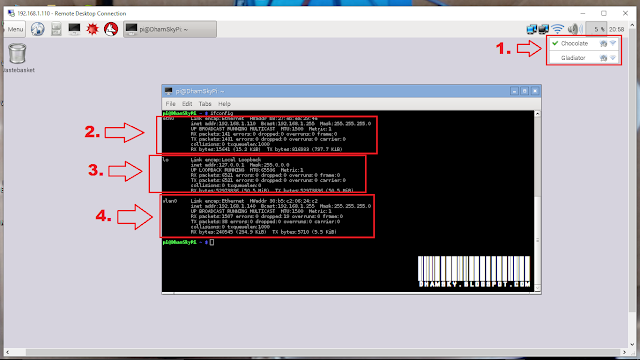Click the wlan0 interface label in terminal
Screen dimensions: 640x360
point(170,201)
